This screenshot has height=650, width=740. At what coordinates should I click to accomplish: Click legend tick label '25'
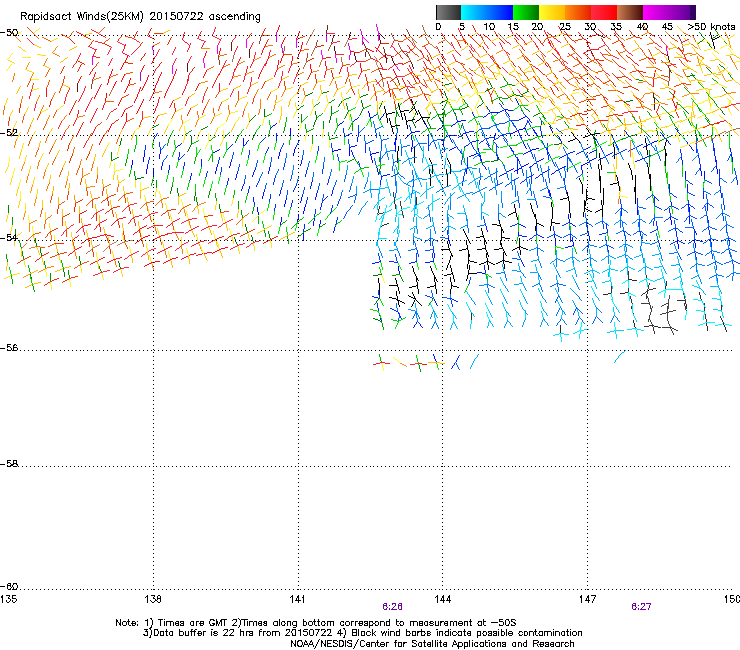coord(564,27)
